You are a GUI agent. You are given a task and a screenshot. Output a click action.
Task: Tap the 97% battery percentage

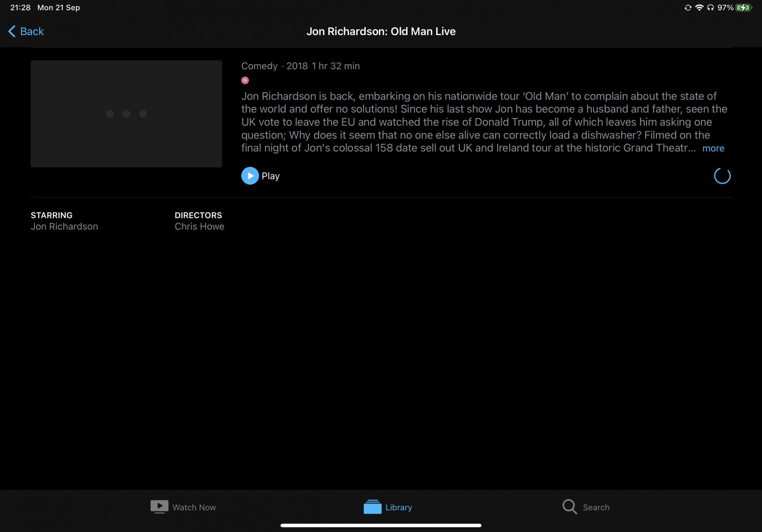coord(725,8)
